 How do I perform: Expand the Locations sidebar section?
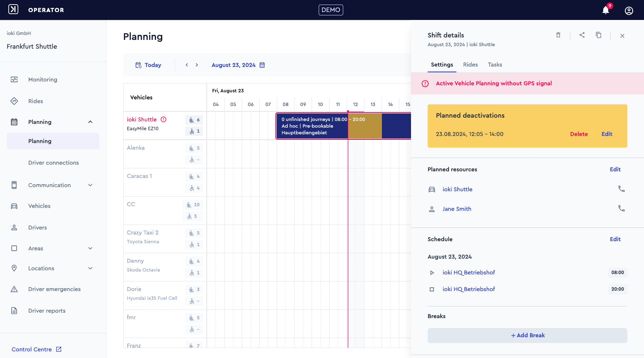90,268
